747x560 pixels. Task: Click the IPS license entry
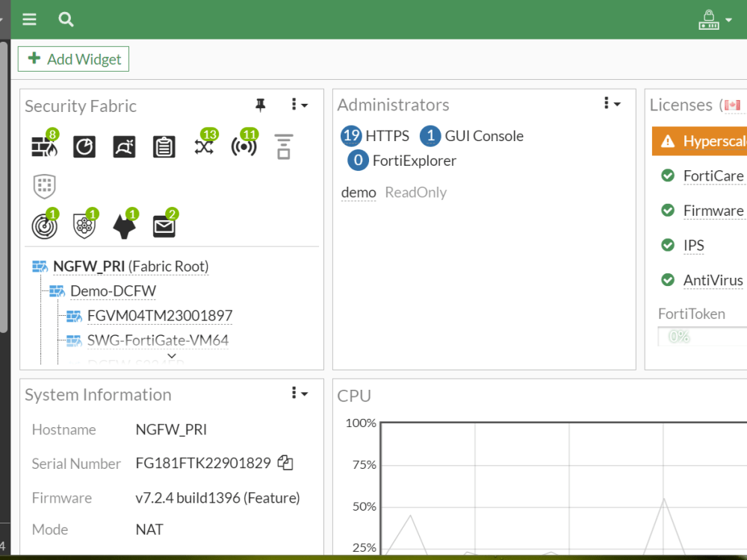[x=694, y=245]
